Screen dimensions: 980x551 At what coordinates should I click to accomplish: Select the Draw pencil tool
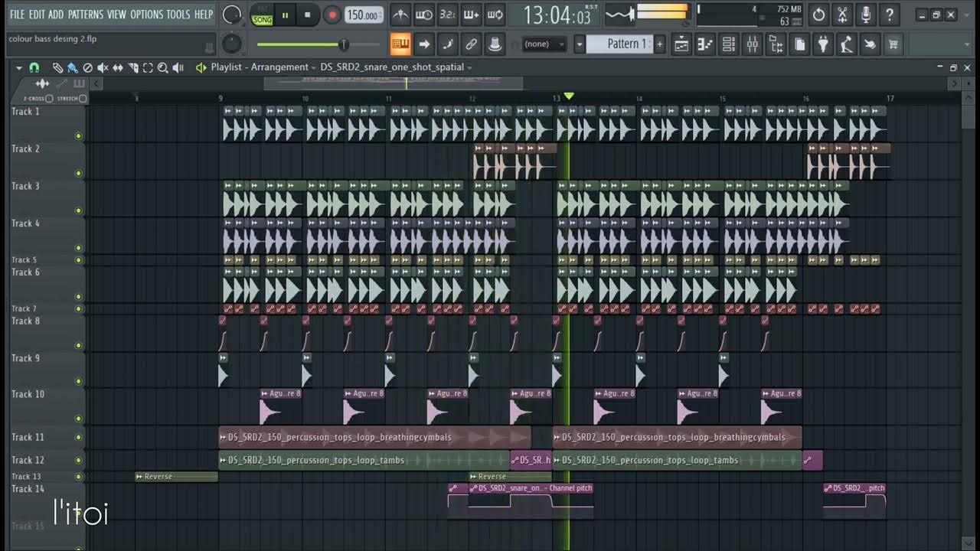coord(57,67)
